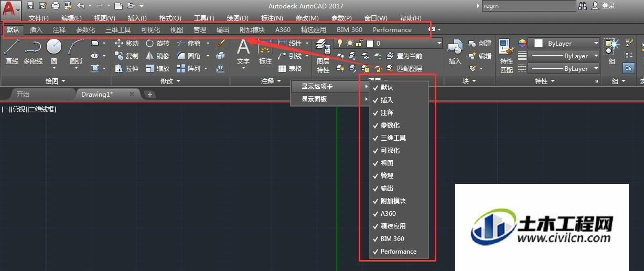Click the Undo arrow icon
The image size is (644, 271).
coord(80,6)
